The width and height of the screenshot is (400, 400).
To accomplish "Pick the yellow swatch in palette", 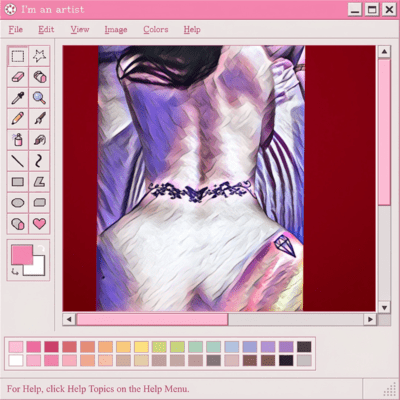I will (x=141, y=347).
